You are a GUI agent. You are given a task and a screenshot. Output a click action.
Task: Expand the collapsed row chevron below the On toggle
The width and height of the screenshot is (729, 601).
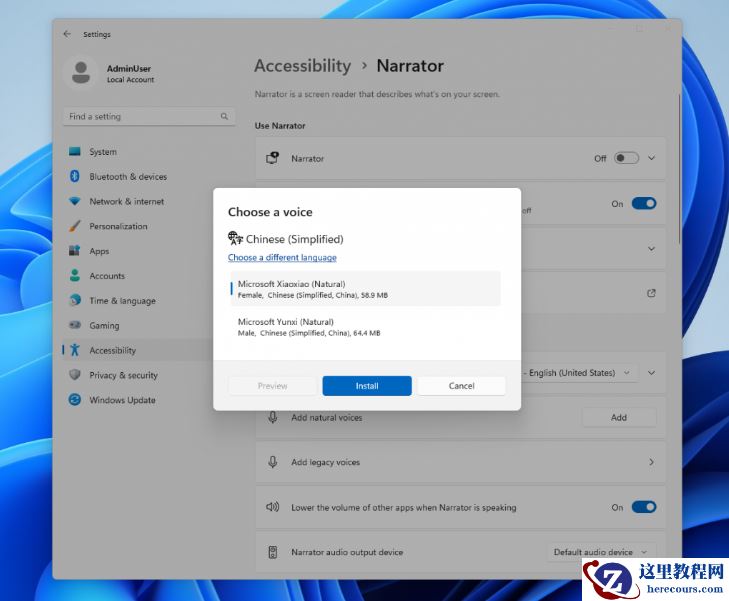(x=651, y=249)
